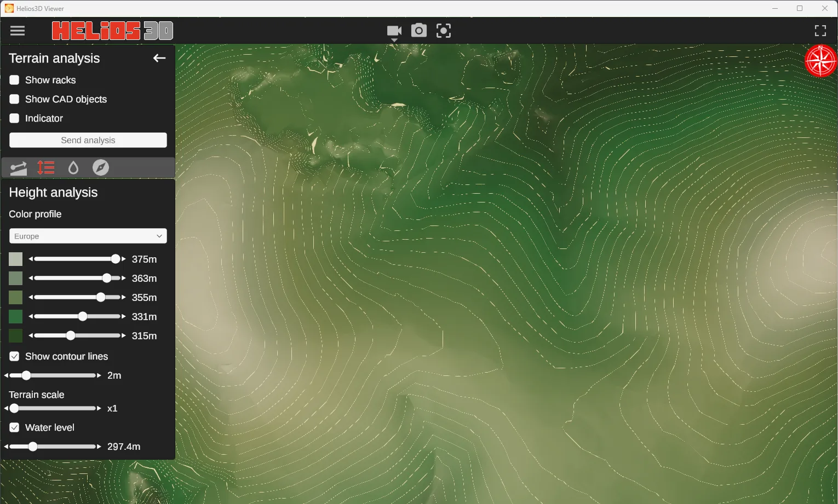Image resolution: width=838 pixels, height=504 pixels.
Task: Take a screenshot with camera icon
Action: point(418,31)
